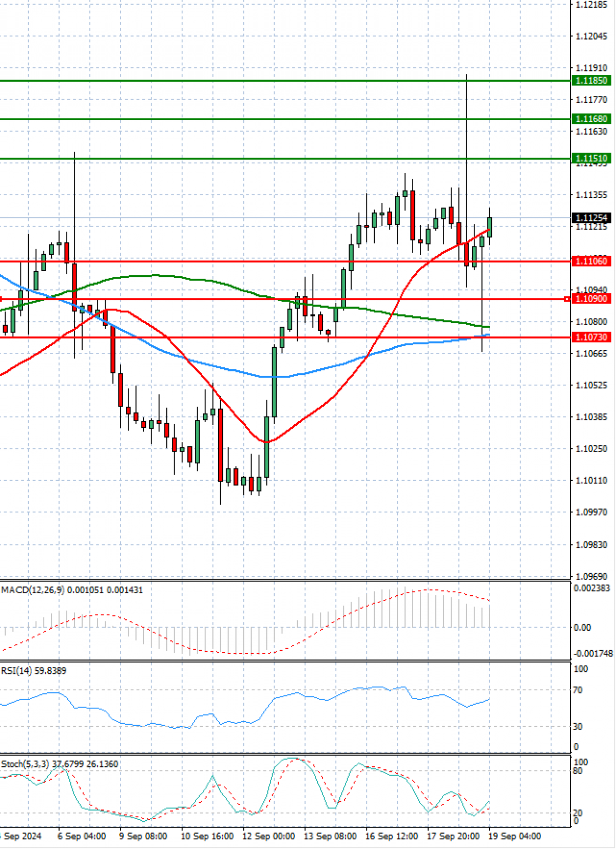
Task: Select the 9 Sep 08:00 time label
Action: [143, 836]
